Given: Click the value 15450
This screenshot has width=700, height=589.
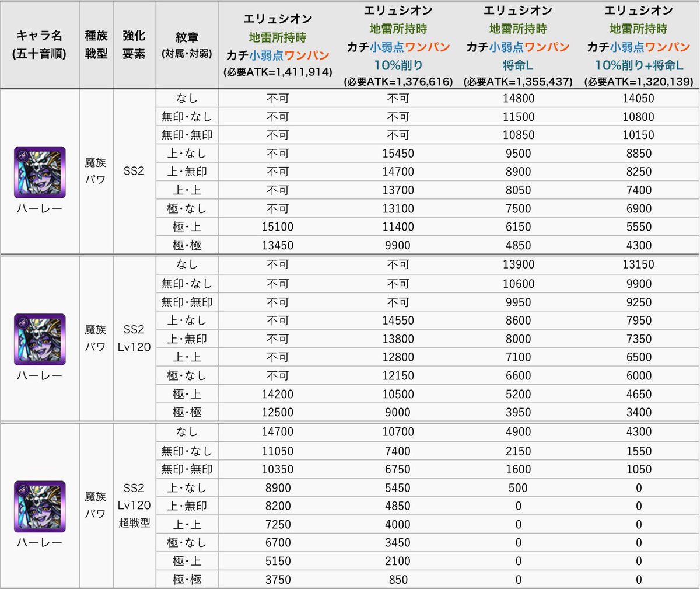Looking at the screenshot, I should pyautogui.click(x=398, y=154).
